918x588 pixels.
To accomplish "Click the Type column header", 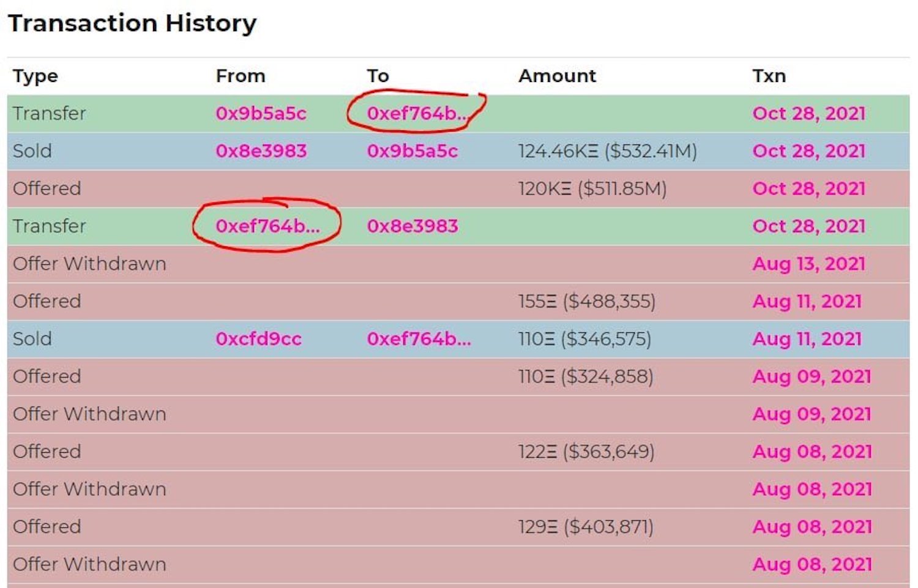I will tap(35, 76).
